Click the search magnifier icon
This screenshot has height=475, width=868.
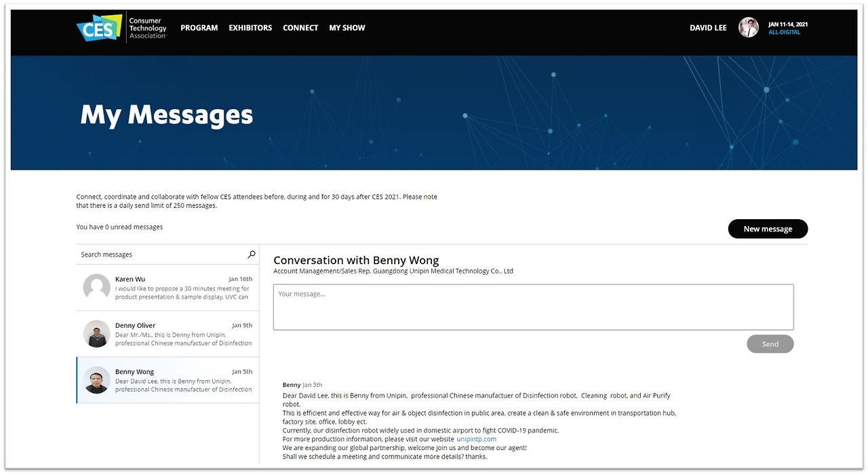coord(252,254)
